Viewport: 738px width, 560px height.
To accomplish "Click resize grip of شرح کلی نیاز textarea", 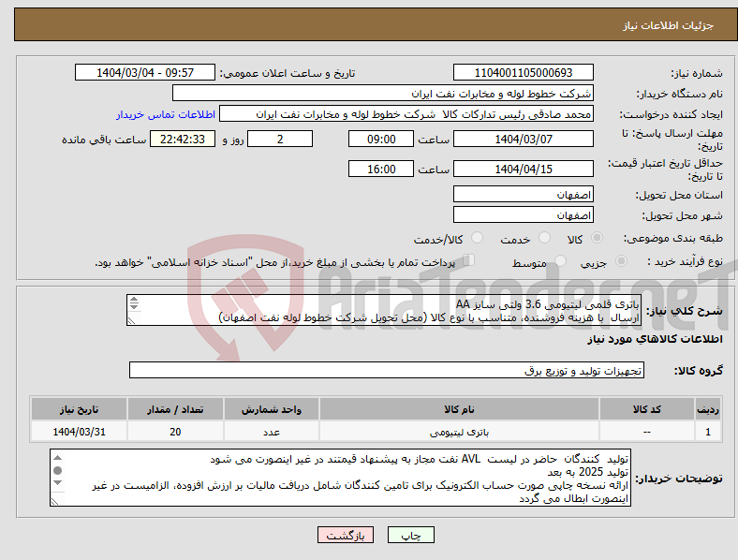I will pyautogui.click(x=132, y=320).
